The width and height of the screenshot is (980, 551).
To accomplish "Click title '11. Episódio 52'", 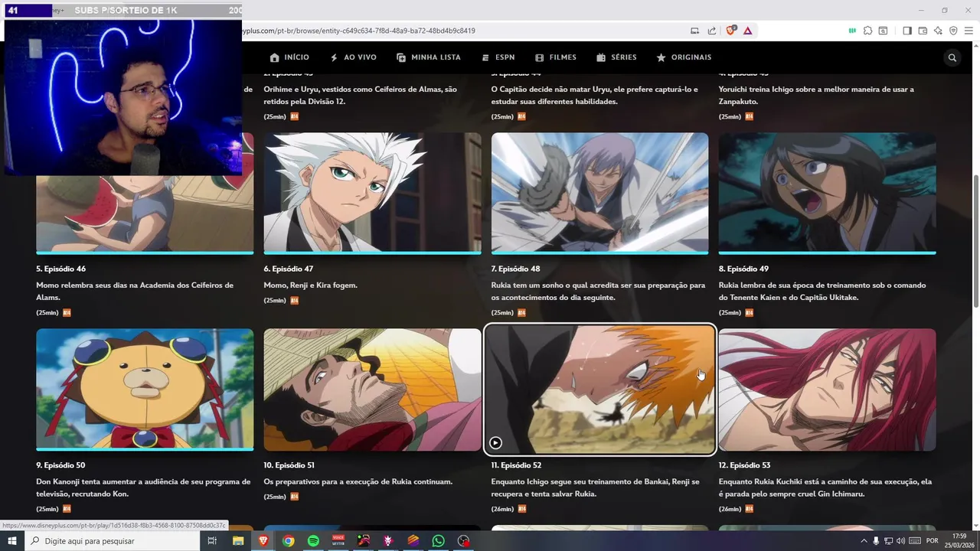I will [x=517, y=465].
